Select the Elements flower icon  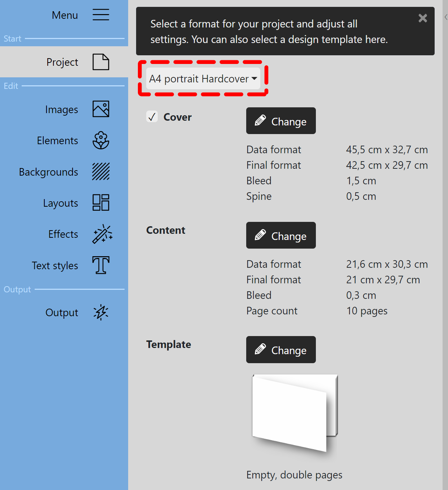(101, 140)
